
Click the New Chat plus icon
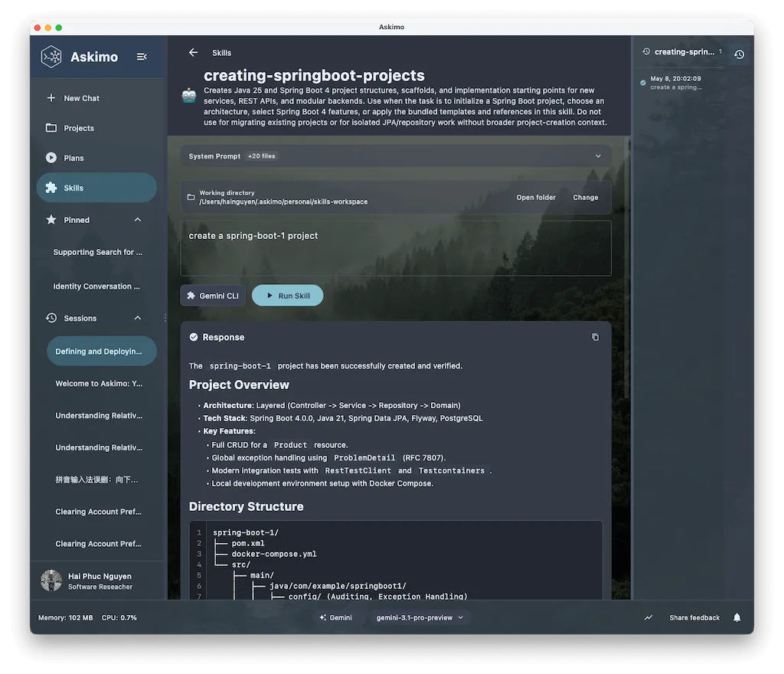51,98
